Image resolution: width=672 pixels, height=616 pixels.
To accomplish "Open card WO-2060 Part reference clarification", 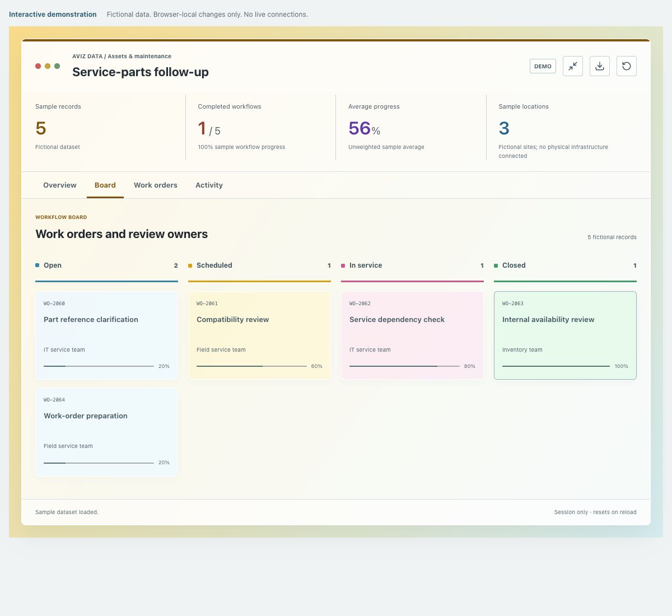I will [106, 335].
